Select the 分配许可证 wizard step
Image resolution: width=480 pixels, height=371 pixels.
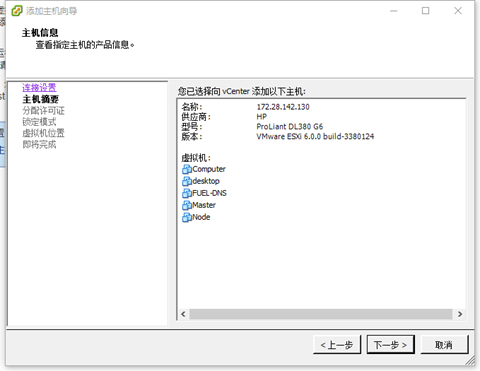pos(43,110)
